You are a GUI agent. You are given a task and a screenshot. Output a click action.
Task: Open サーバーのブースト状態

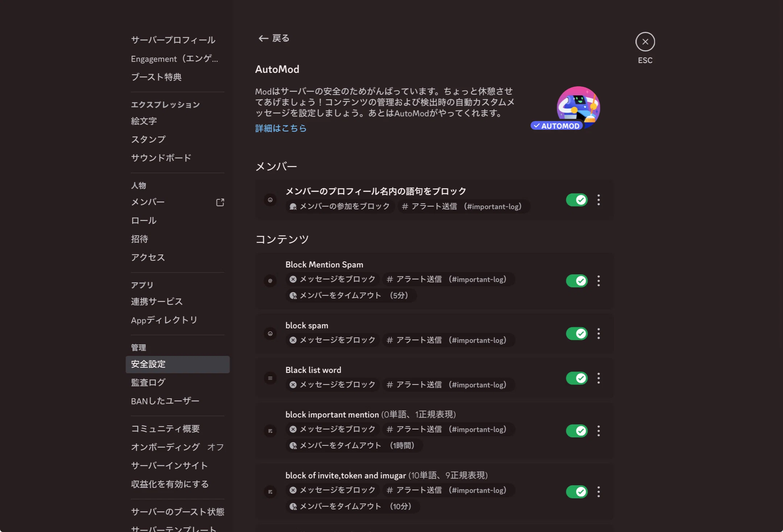click(178, 512)
